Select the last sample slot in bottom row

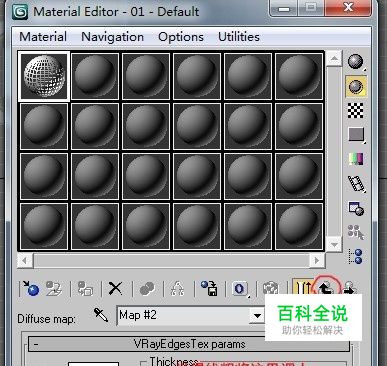coord(299,226)
